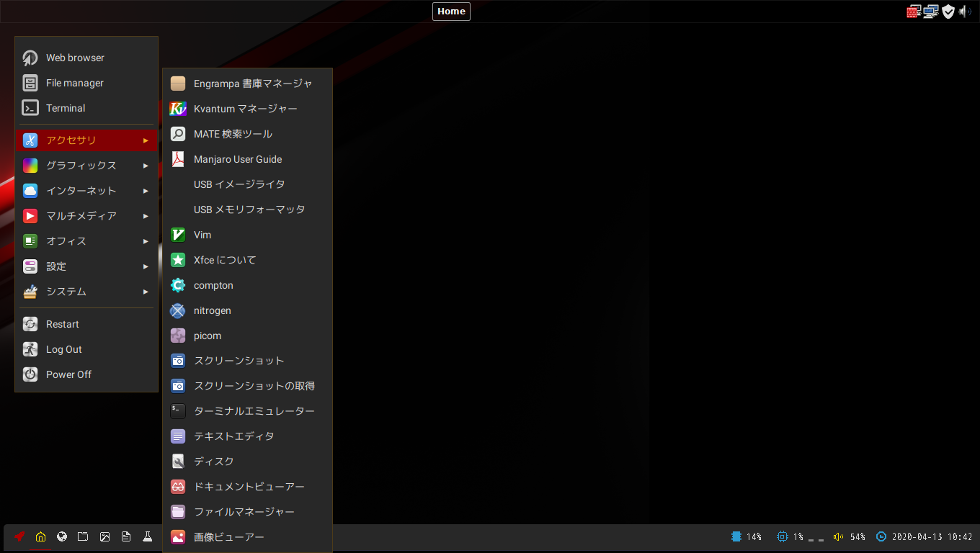Click the yellow home icon in panel
The height and width of the screenshot is (553, 980).
point(40,536)
